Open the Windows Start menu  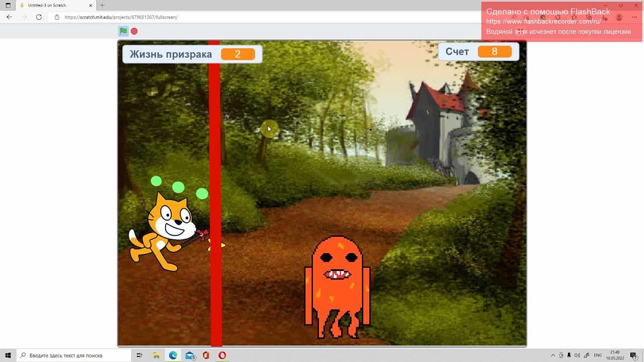point(8,355)
